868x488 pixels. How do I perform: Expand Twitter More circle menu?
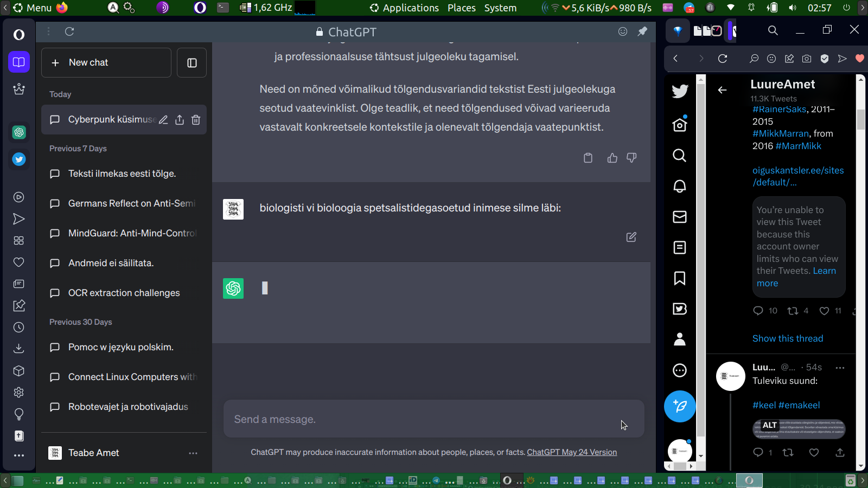click(680, 370)
